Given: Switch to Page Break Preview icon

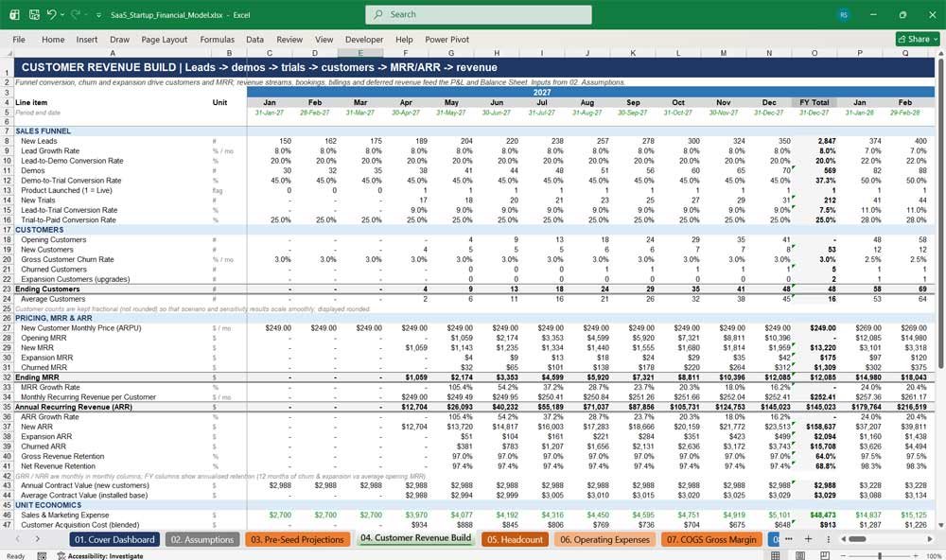Looking at the screenshot, I should click(x=825, y=555).
